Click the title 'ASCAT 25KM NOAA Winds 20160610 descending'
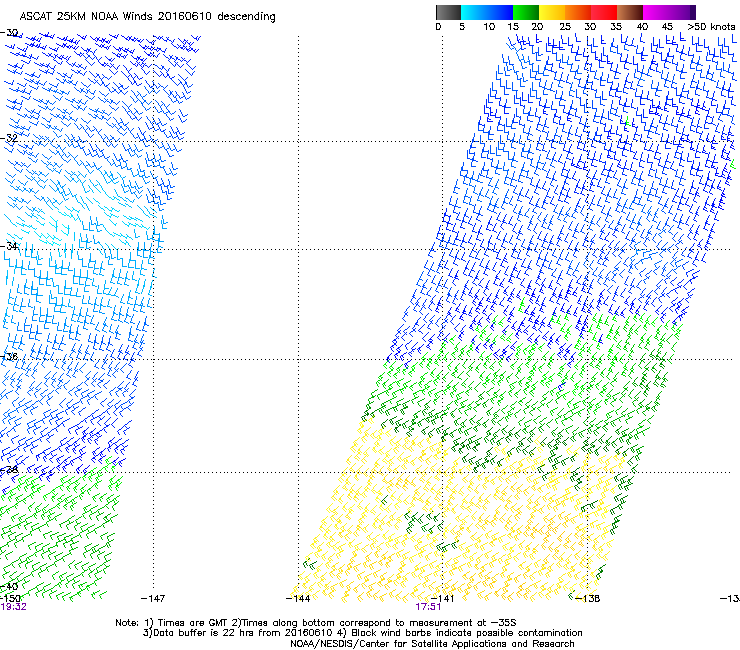 tap(147, 17)
